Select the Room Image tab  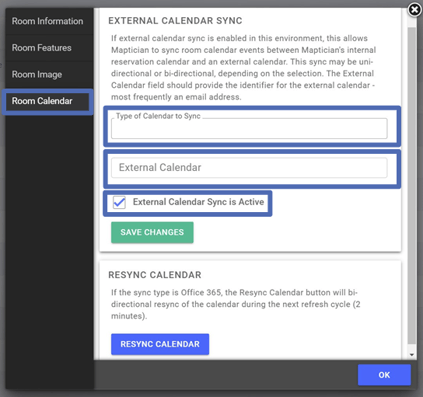coord(37,74)
